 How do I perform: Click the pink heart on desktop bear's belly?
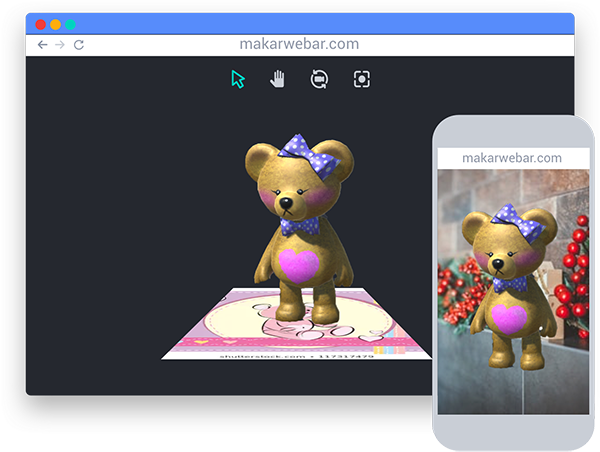(x=298, y=265)
